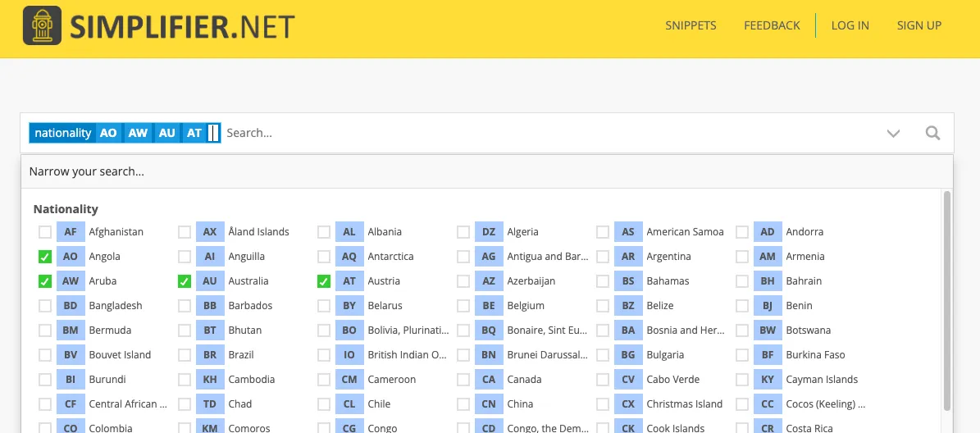
Task: Uncheck the Angola checkbox
Action: click(45, 257)
